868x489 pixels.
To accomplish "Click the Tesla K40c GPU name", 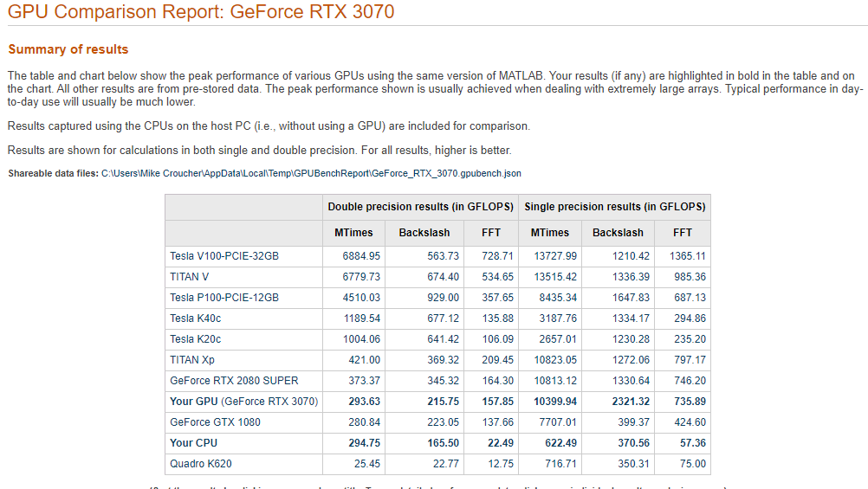I will (196, 318).
